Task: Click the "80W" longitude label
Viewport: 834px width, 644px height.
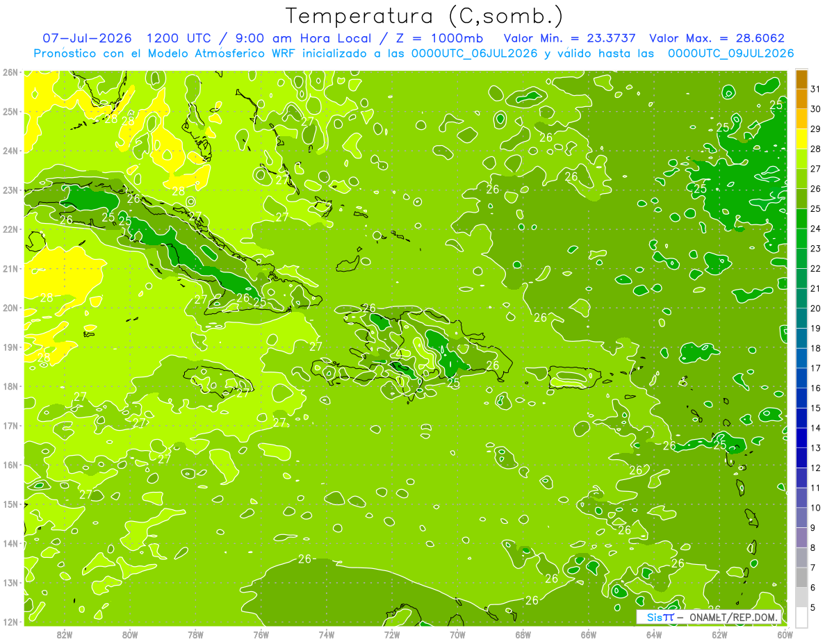Action: coord(130,634)
